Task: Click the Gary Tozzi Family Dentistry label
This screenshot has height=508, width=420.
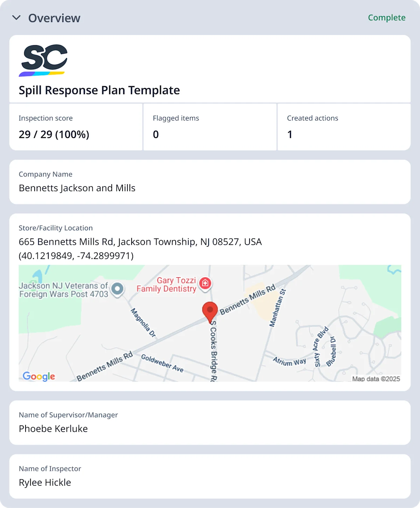Action: click(166, 285)
